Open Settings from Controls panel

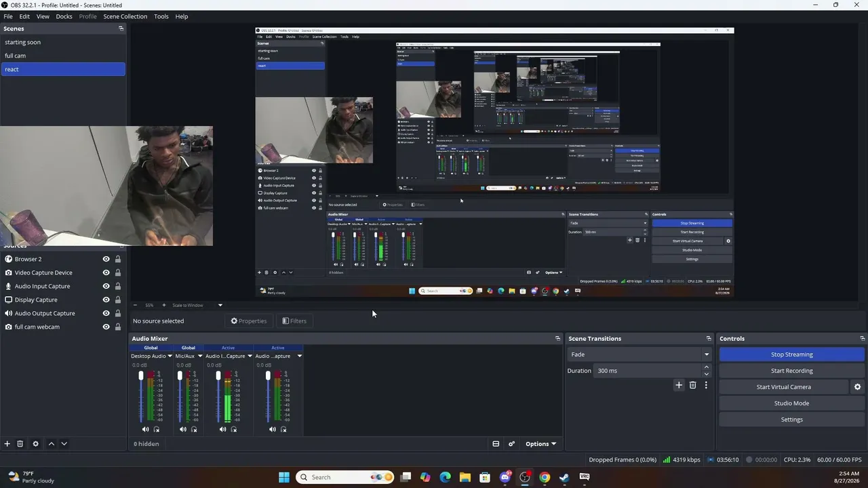[x=791, y=420]
